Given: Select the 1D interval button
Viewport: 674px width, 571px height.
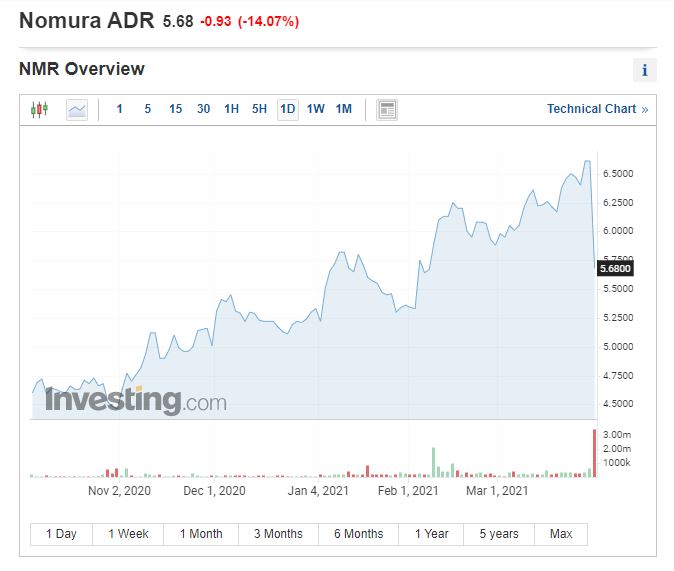Looking at the screenshot, I should [x=288, y=109].
